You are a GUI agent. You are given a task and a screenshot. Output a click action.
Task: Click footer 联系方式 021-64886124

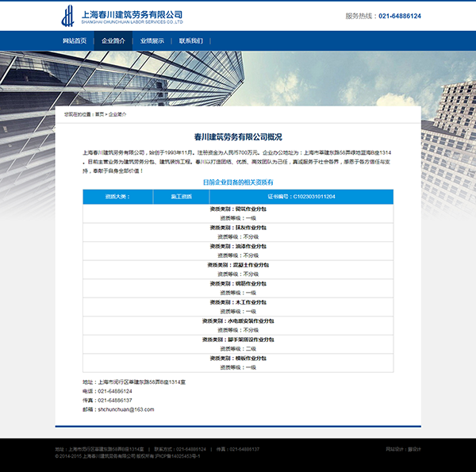(180, 449)
